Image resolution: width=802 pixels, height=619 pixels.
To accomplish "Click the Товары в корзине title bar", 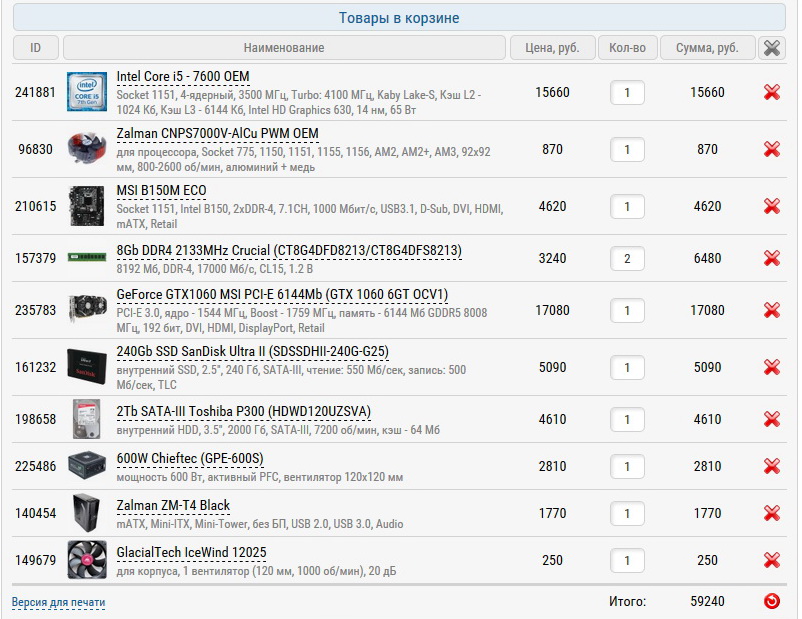I will pos(399,17).
